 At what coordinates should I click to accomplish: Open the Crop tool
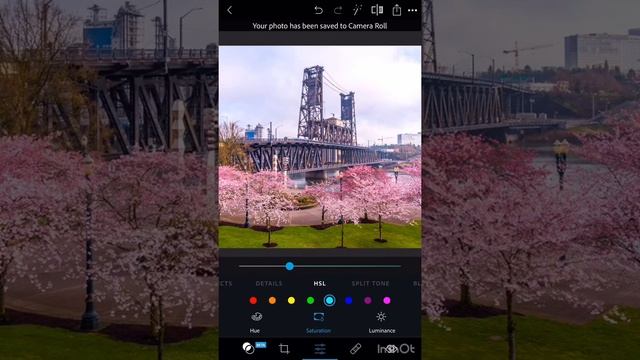point(284,349)
